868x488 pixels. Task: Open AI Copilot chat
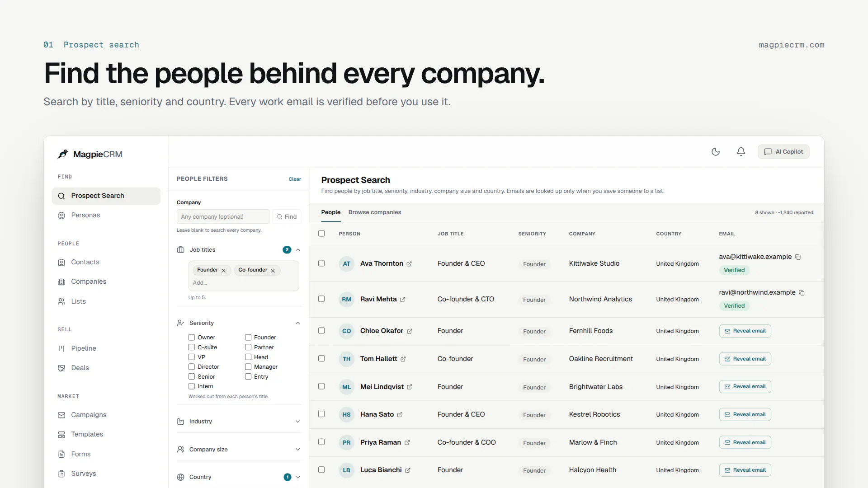pos(783,152)
